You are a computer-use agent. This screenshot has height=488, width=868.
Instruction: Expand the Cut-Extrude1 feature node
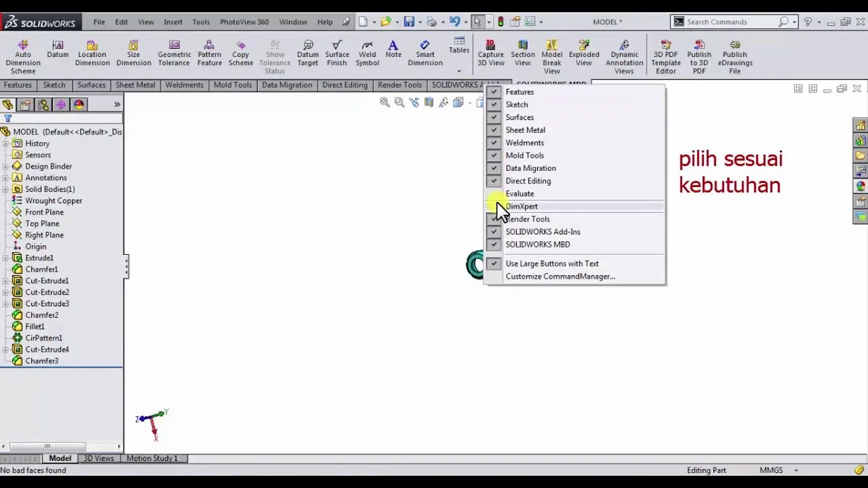click(5, 281)
